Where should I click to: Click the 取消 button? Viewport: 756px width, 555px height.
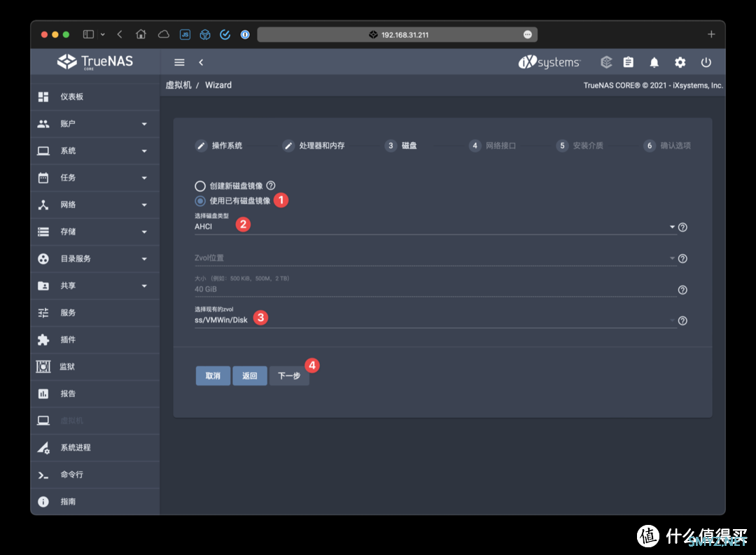point(213,376)
